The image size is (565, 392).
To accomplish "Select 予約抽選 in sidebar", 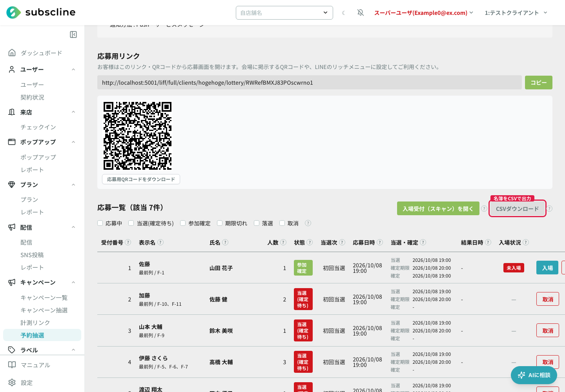I will [42, 335].
